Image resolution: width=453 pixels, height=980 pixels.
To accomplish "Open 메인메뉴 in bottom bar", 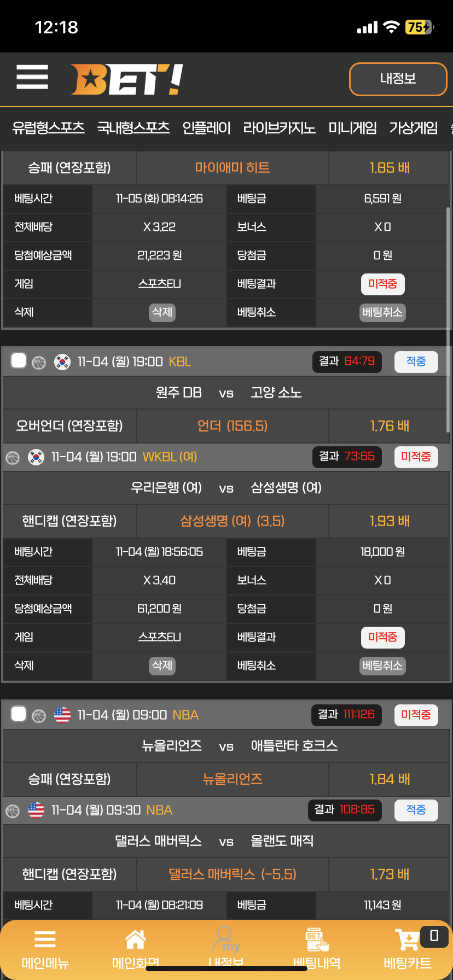I will tap(45, 948).
